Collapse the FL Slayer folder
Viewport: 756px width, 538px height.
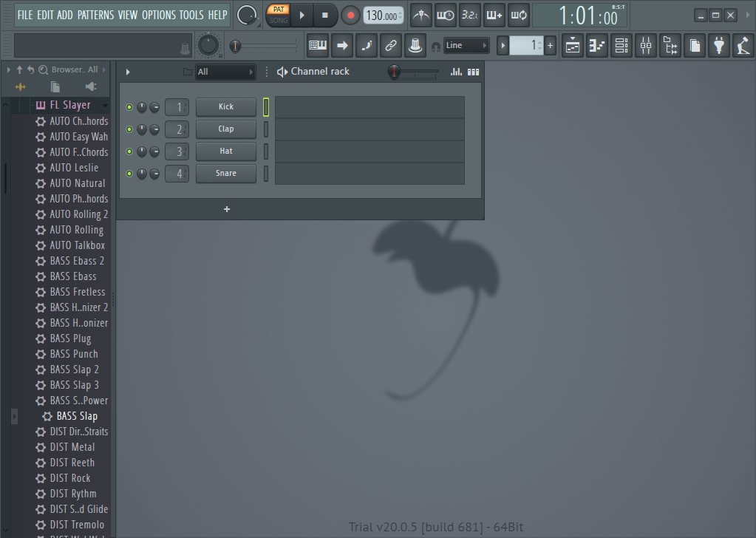click(x=70, y=105)
